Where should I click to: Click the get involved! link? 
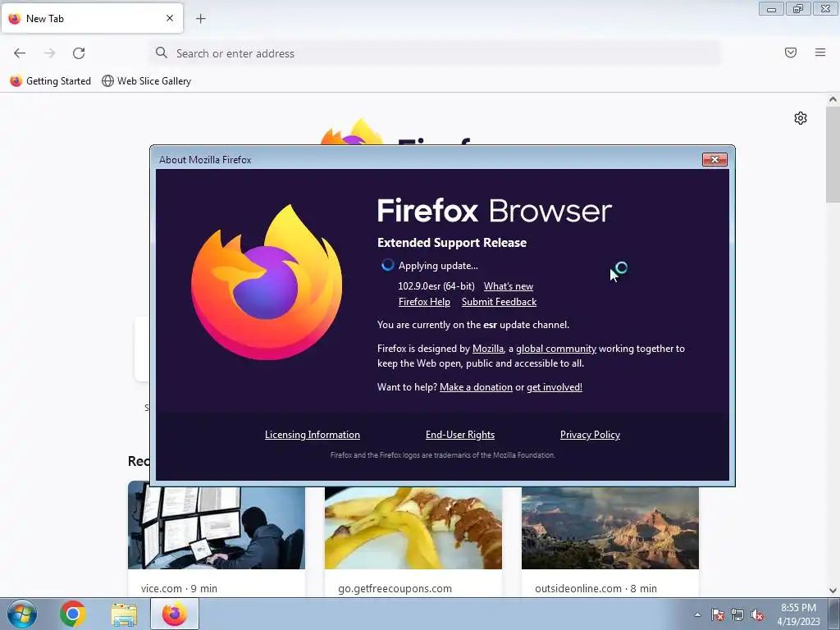(555, 387)
